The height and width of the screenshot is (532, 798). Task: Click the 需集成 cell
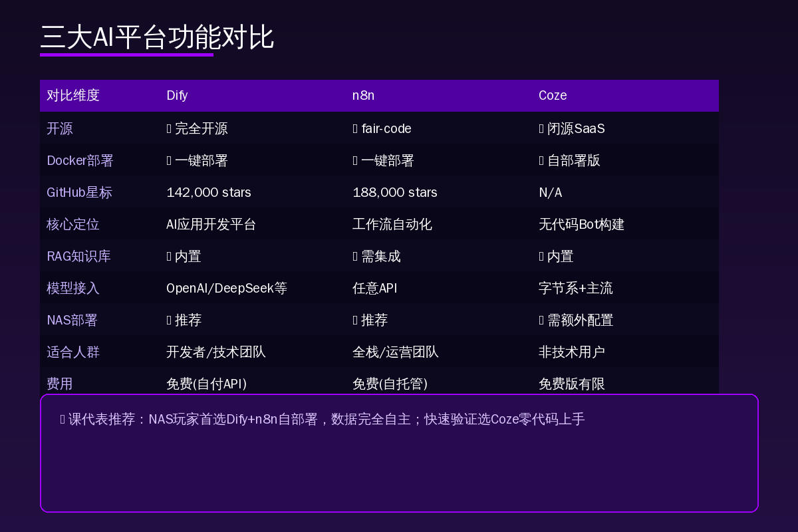click(x=376, y=256)
